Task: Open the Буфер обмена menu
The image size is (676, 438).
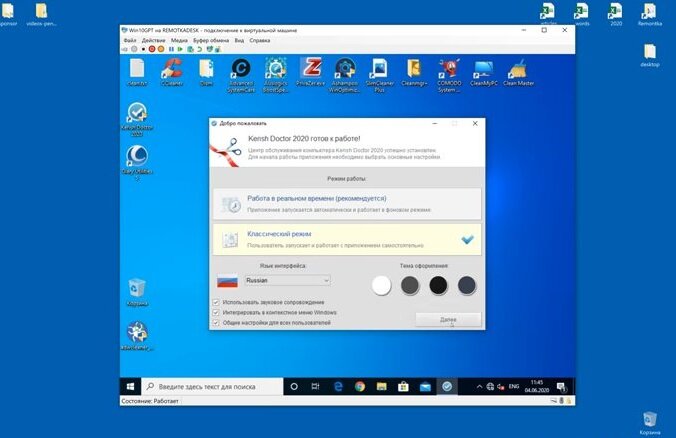Action: [211, 40]
